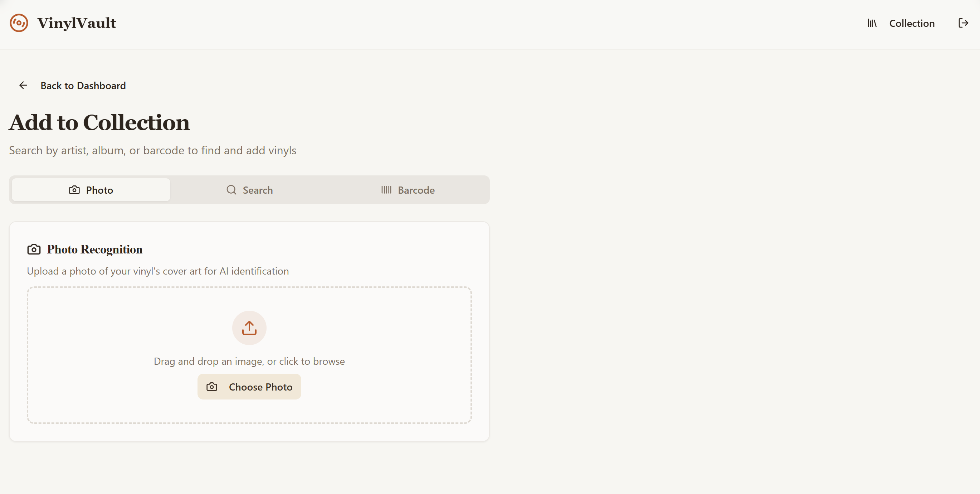Click the 'Drag and drop an image' text
This screenshot has width=980, height=494.
[x=249, y=361]
